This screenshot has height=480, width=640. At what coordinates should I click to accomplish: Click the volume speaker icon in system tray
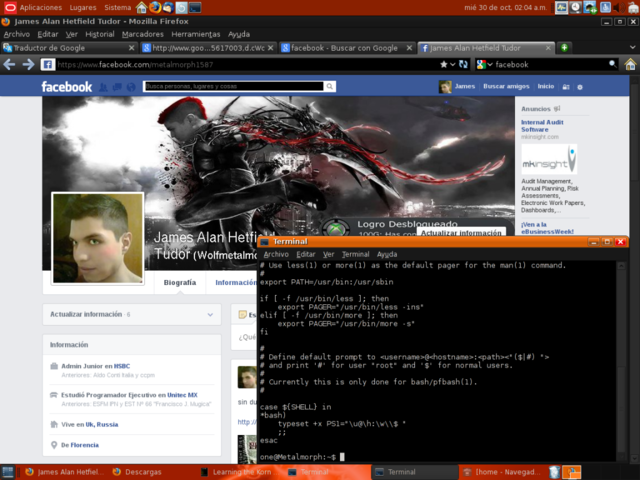[x=619, y=7]
